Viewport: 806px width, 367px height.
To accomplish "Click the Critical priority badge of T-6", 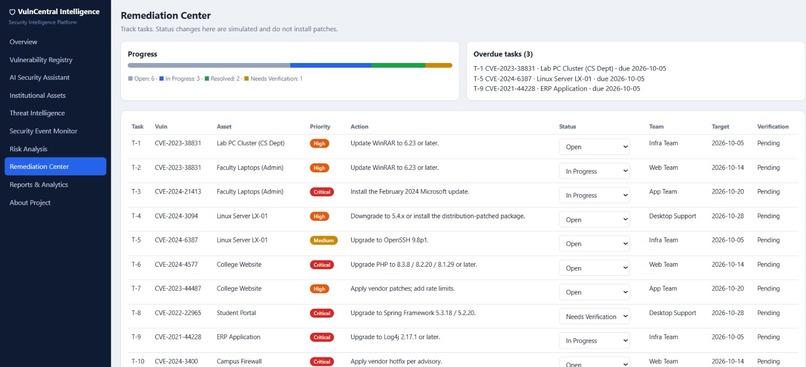I will [x=322, y=265].
